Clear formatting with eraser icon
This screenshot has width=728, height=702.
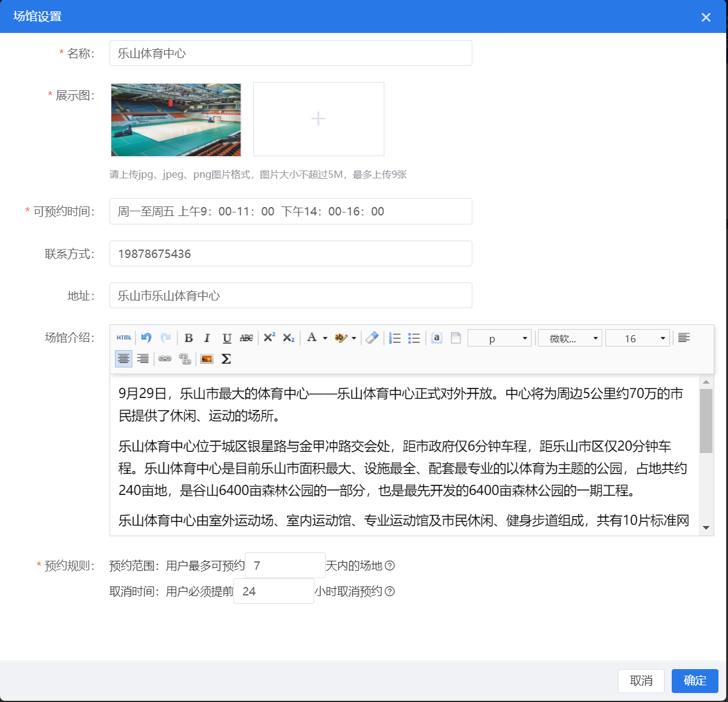tap(372, 338)
